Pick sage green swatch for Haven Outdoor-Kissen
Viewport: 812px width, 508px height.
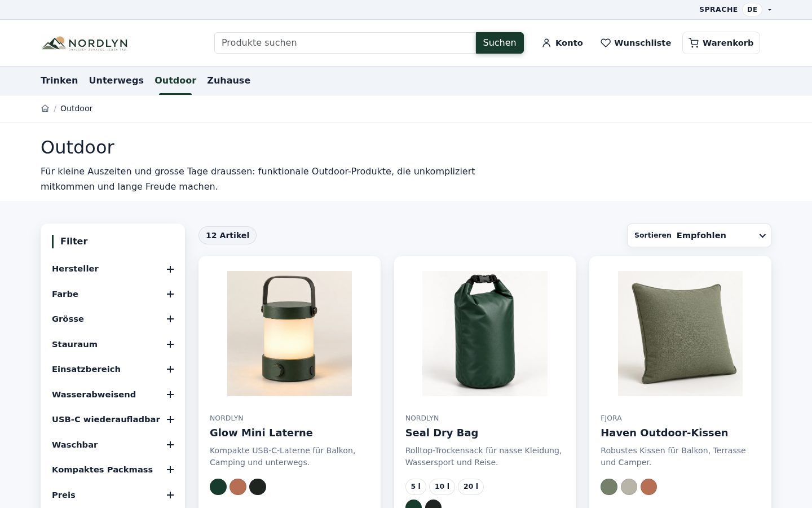point(609,487)
